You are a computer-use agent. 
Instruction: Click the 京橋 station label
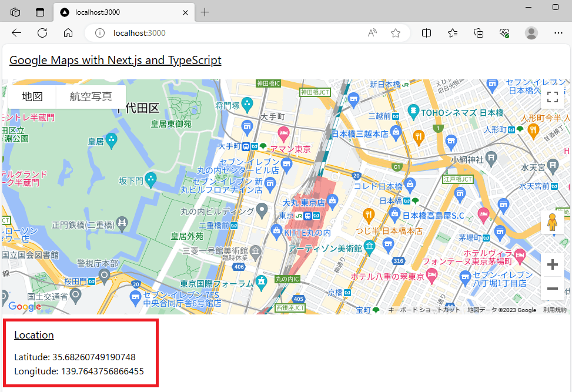pos(335,293)
